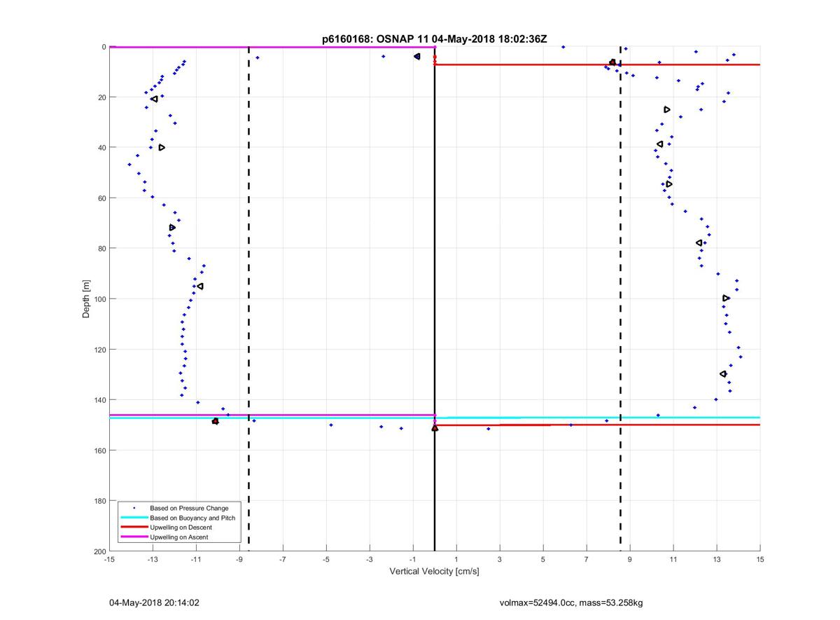Click the x-axis tick label "-1"
The width and height of the screenshot is (840, 620).
click(413, 560)
